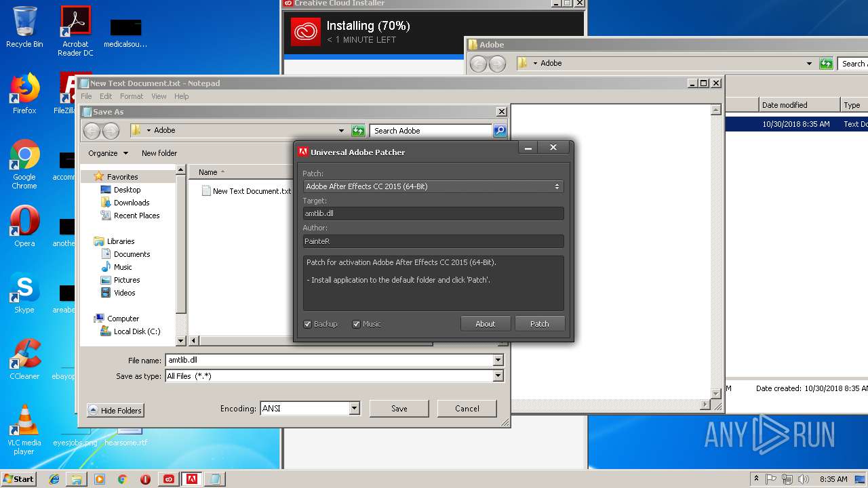Viewport: 868px width, 488px height.
Task: Click the Creative Cloud logo in installer
Action: (x=305, y=32)
